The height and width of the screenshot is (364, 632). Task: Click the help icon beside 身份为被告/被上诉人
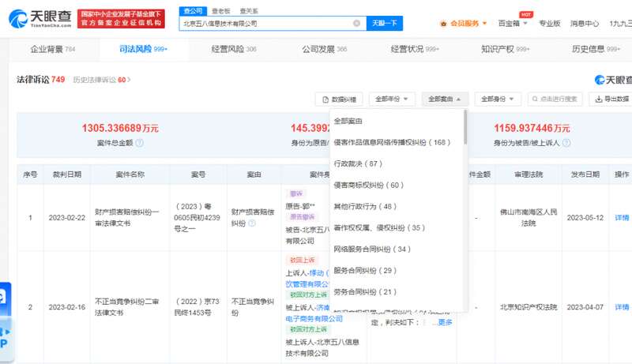point(566,143)
